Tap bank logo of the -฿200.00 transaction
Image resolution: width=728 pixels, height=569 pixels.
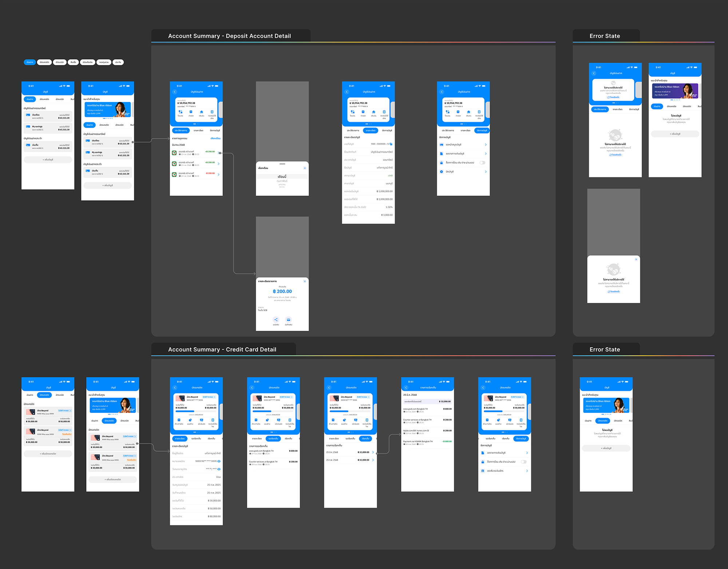[174, 175]
